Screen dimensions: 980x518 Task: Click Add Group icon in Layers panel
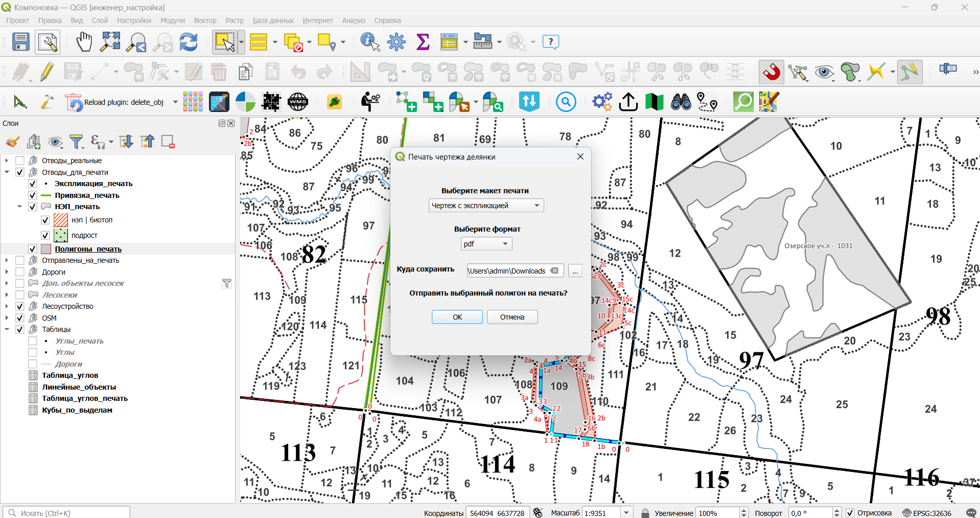click(34, 142)
